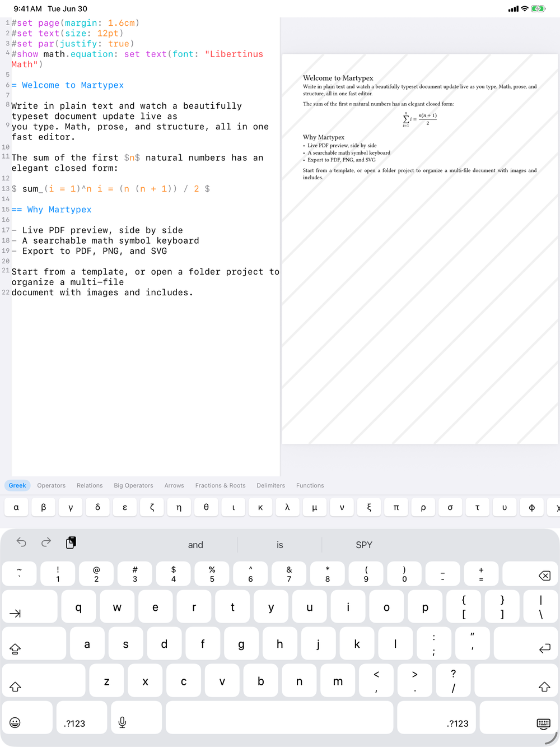Tap 'Export to PDF, PNG, and SVG' code line
Image resolution: width=560 pixels, height=747 pixels.
click(x=90, y=251)
